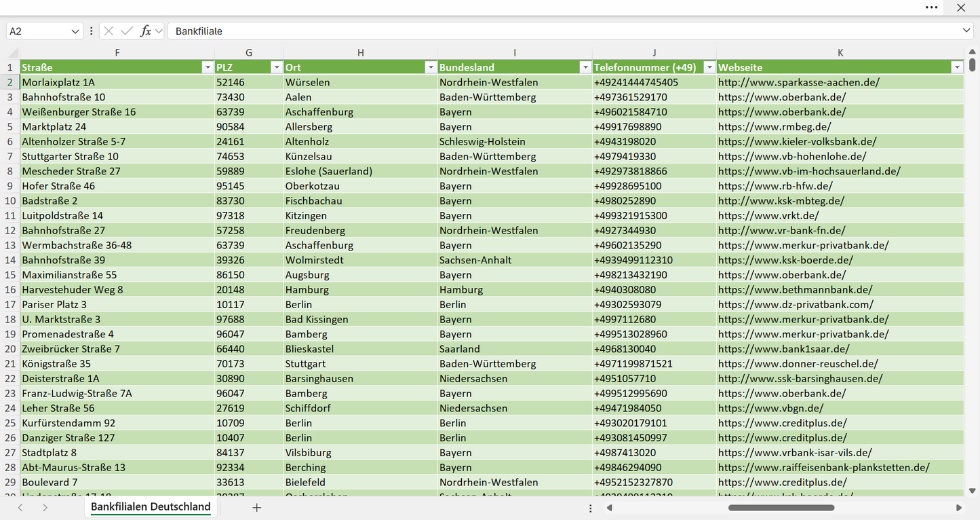980x520 pixels.
Task: Select all cells using the corner triangle
Action: (14, 53)
